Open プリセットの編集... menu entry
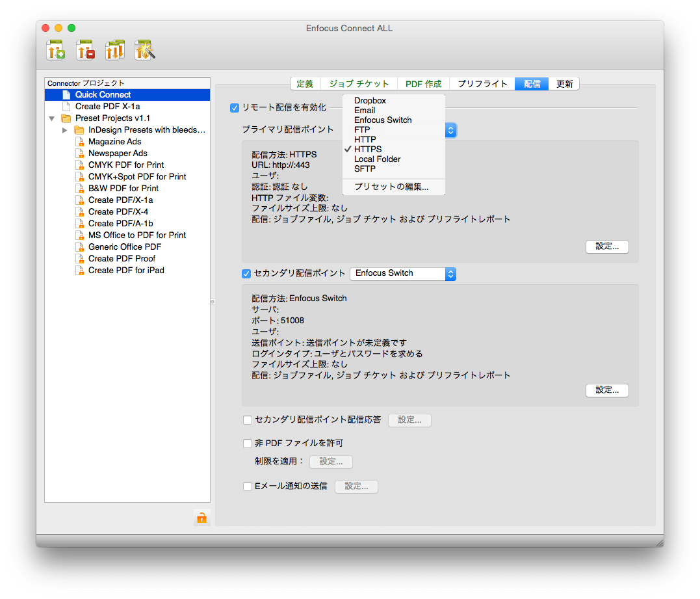700x599 pixels. pos(394,187)
